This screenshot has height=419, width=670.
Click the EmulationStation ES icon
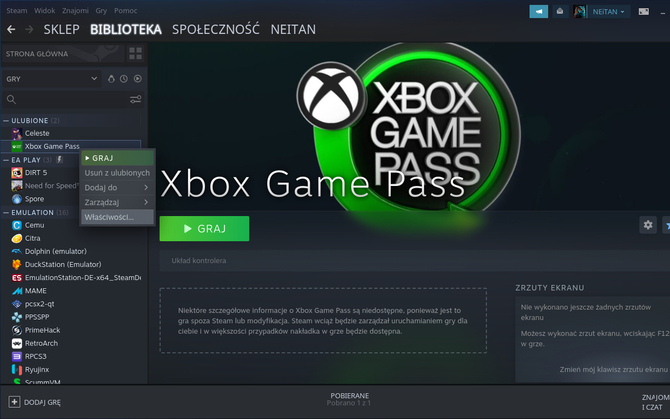click(x=17, y=278)
